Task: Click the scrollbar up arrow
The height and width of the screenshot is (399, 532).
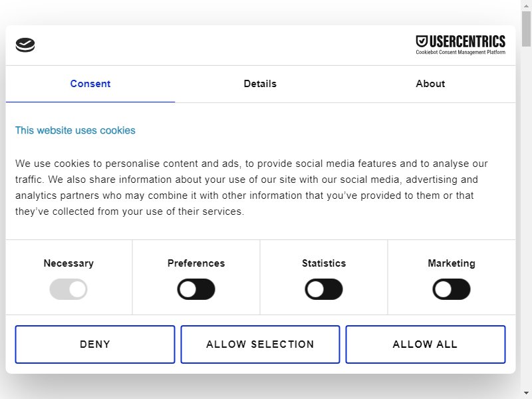Action: point(526,5)
